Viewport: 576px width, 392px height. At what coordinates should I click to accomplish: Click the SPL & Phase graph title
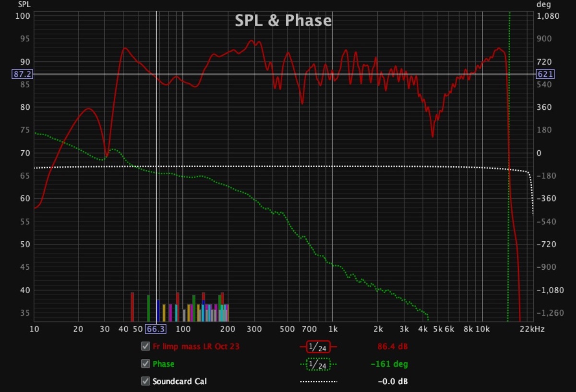point(283,21)
